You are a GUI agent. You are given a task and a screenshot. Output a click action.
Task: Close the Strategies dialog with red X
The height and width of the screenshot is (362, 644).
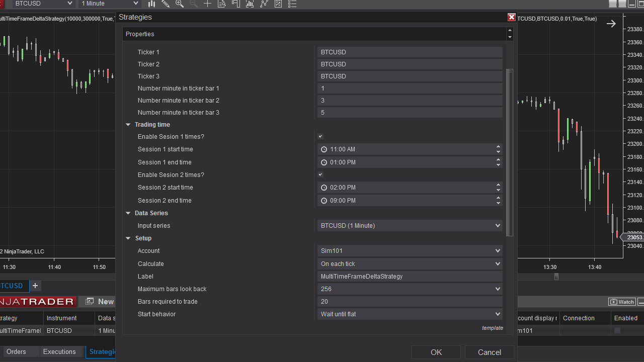(512, 17)
